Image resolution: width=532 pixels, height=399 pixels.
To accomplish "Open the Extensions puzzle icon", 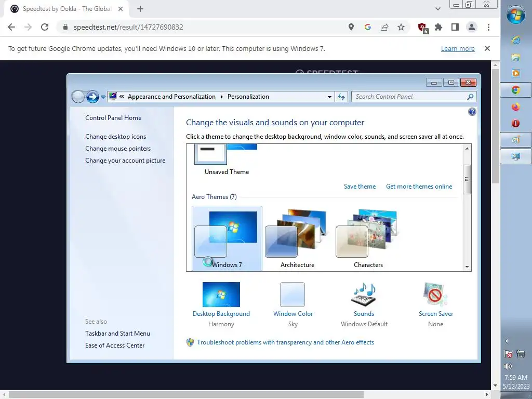I will pyautogui.click(x=438, y=27).
